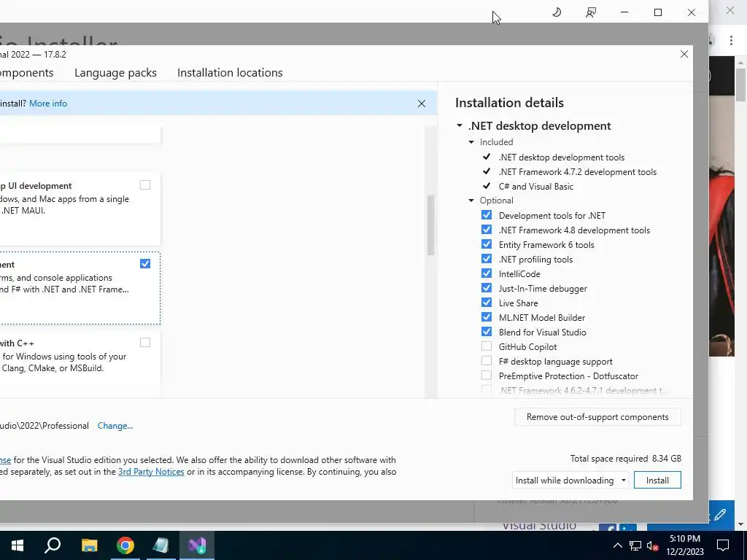747x560 pixels.
Task: Click Change... install location link
Action: tap(115, 426)
